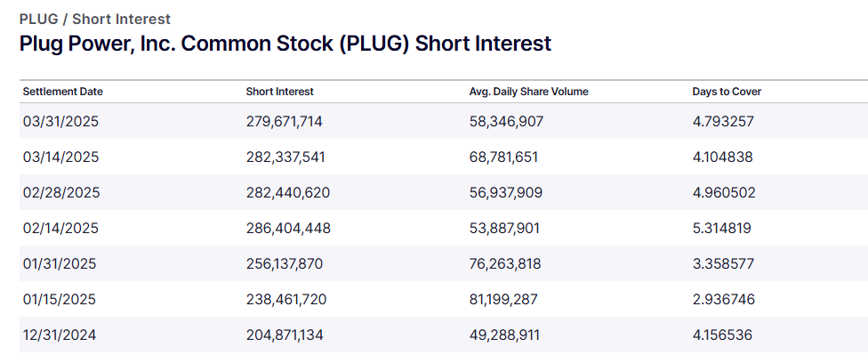Click the Short Interest column header
868x355 pixels.
click(x=279, y=92)
